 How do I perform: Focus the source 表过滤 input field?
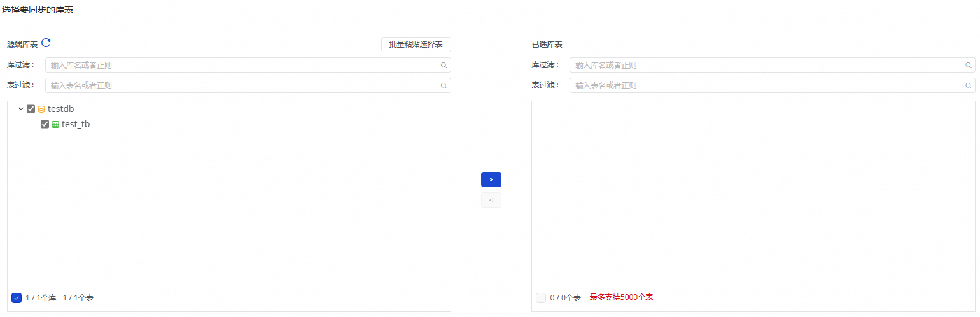point(248,85)
